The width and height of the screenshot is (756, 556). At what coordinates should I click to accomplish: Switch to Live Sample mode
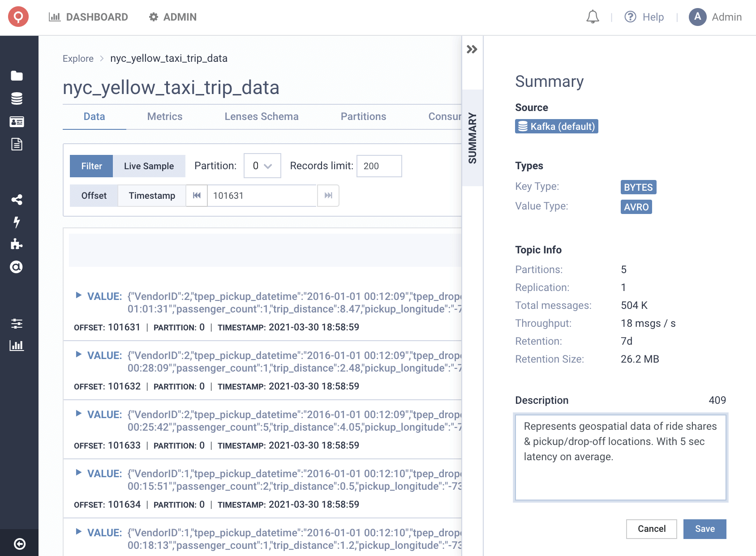pos(149,166)
